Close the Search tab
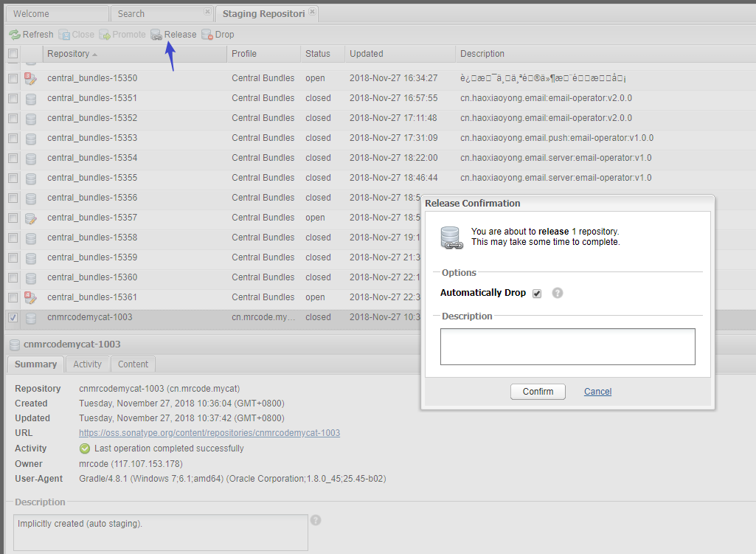 click(207, 13)
